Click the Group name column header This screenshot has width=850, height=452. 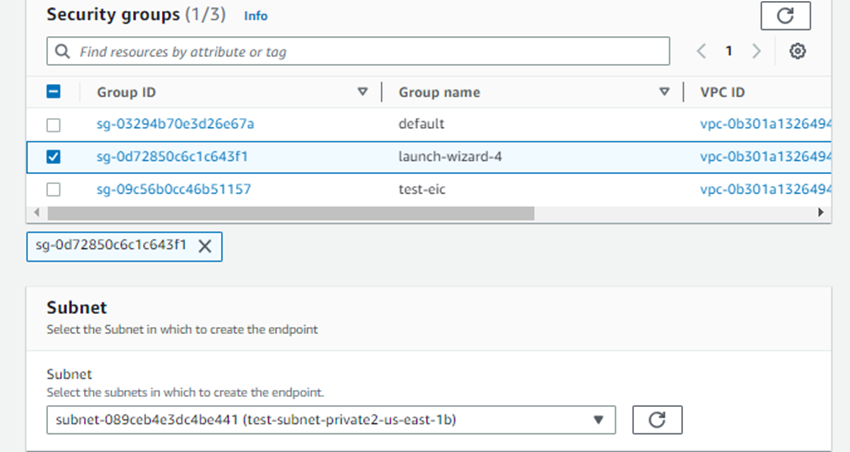click(439, 92)
